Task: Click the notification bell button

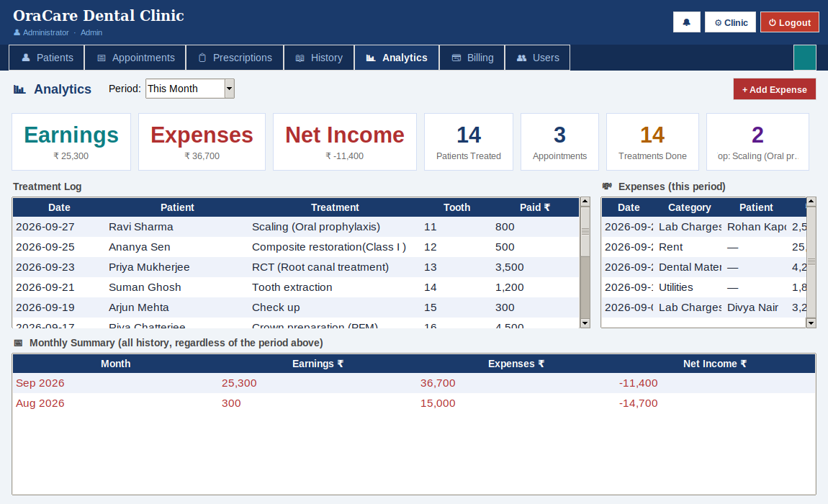Action: click(686, 22)
